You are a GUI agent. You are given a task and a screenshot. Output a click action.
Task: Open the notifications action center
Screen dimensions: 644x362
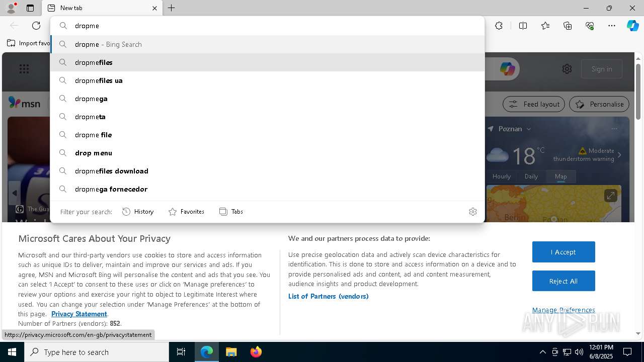[x=627, y=352]
